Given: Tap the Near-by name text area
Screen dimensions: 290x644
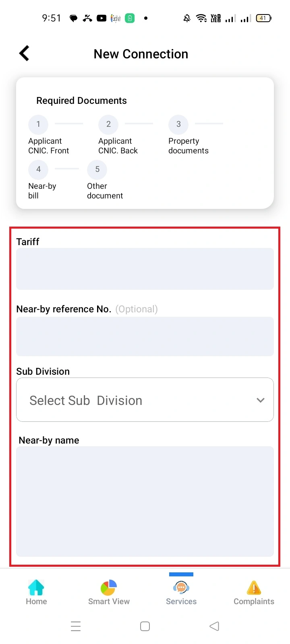Looking at the screenshot, I should pos(145,501).
